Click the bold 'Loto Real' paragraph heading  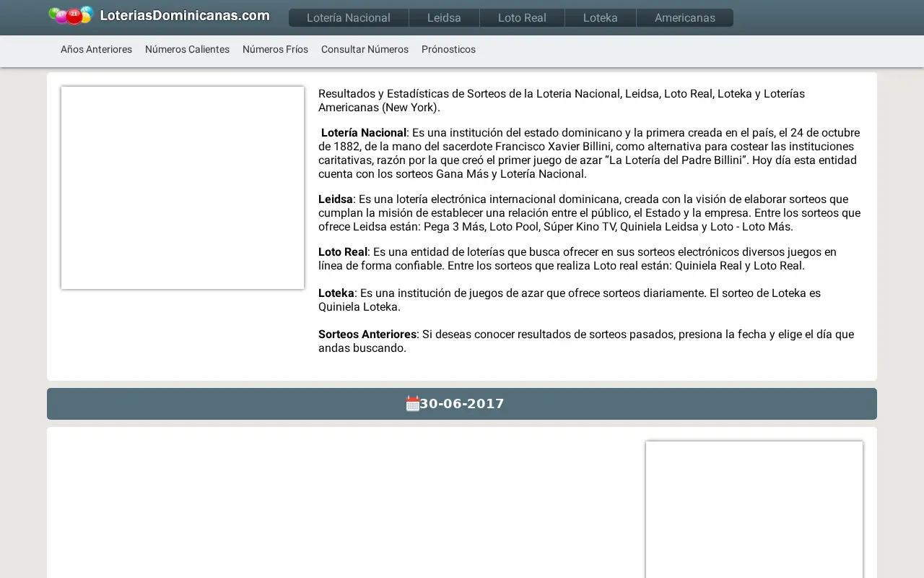[343, 251]
